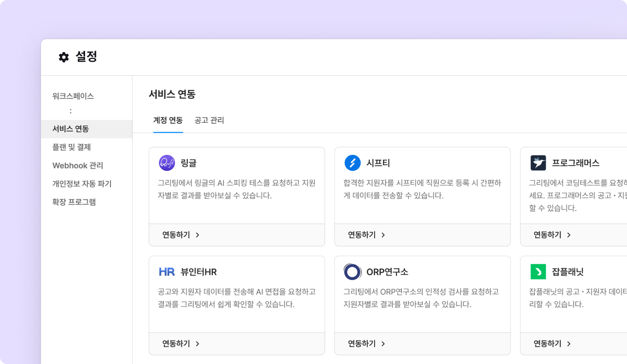627x364 pixels.
Task: Click 연동하기 button on 시프티 card
Action: point(366,235)
